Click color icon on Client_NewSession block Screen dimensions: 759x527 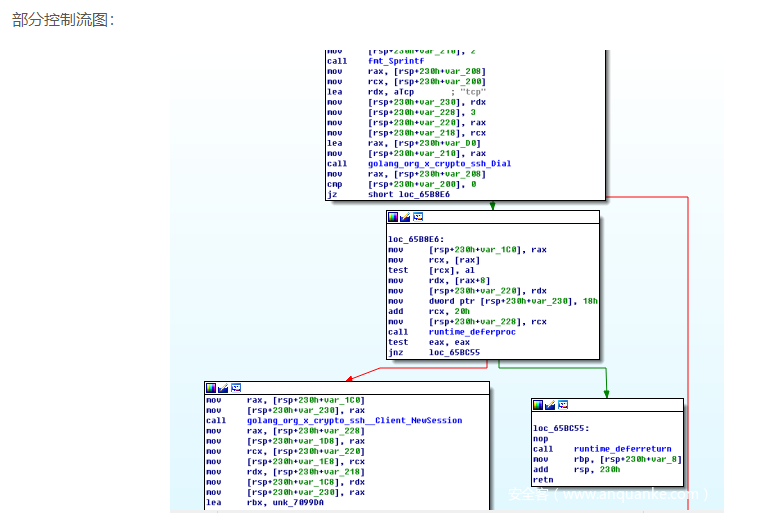(211, 388)
